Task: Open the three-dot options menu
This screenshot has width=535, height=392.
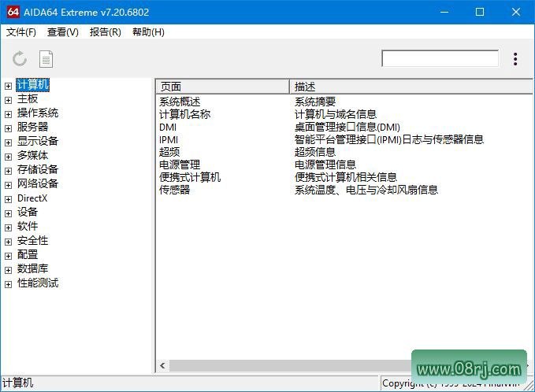Action: 515,59
